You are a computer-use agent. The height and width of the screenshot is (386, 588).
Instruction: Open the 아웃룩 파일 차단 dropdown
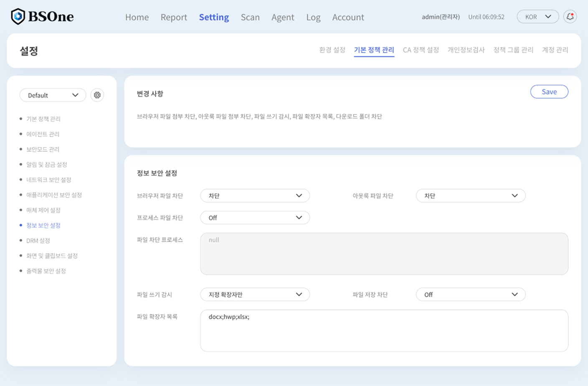[470, 196]
